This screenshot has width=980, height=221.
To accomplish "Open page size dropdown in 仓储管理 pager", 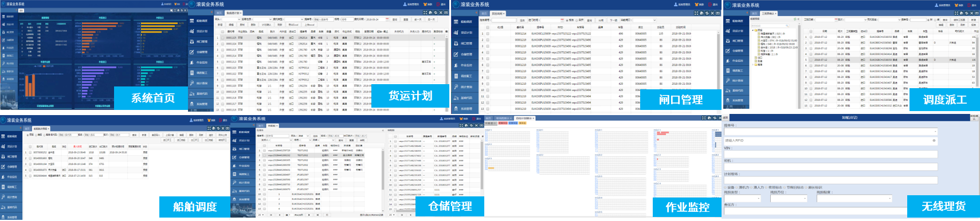I will point(261,215).
